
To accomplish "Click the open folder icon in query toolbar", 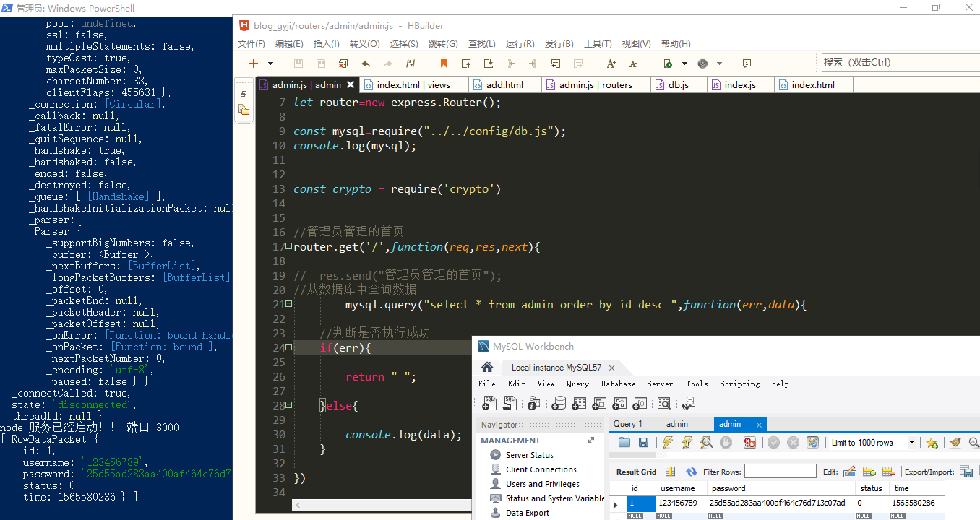I will (x=624, y=443).
